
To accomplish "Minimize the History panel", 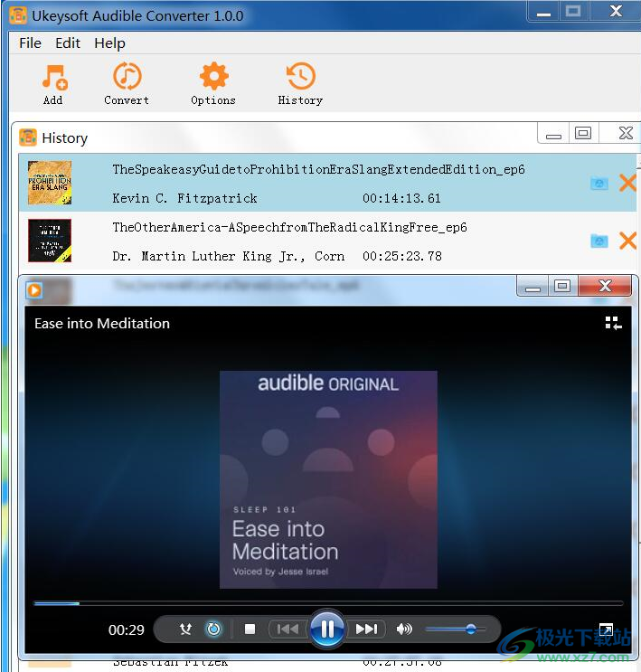I will [x=553, y=134].
